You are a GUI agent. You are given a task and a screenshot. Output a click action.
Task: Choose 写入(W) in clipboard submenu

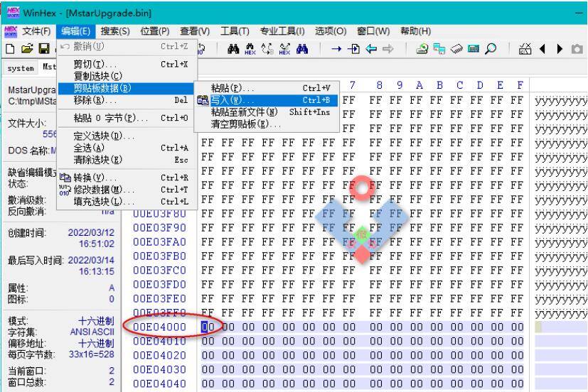[267, 100]
